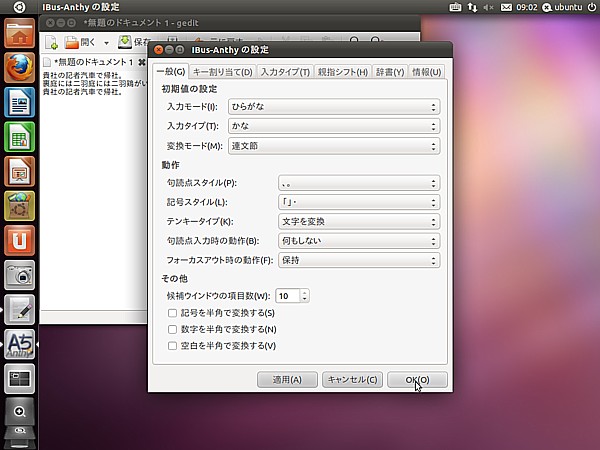Launch the screenshot camera tool
The image size is (600, 450).
tap(20, 275)
